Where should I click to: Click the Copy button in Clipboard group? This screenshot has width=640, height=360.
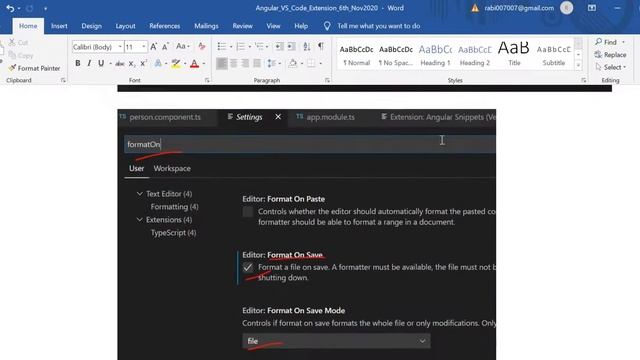[21, 56]
